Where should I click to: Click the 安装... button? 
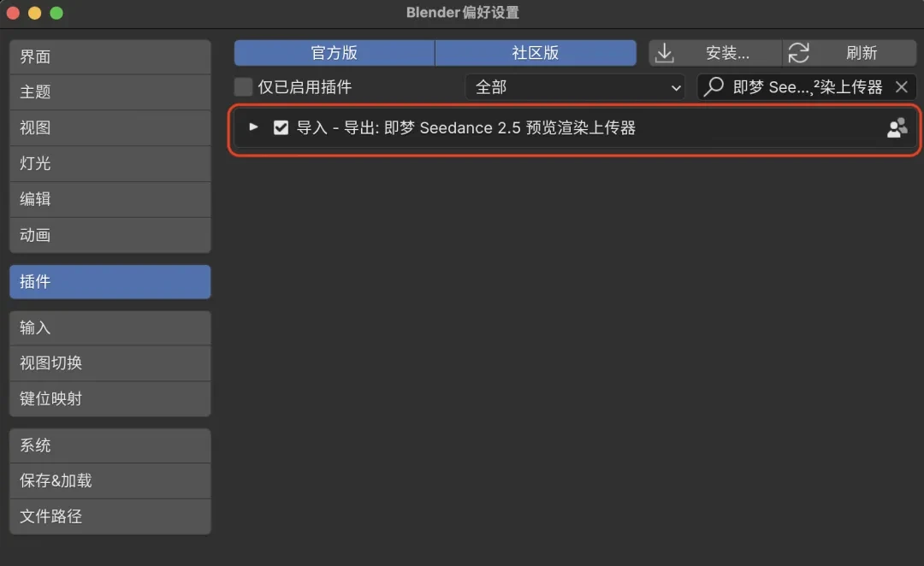715,53
